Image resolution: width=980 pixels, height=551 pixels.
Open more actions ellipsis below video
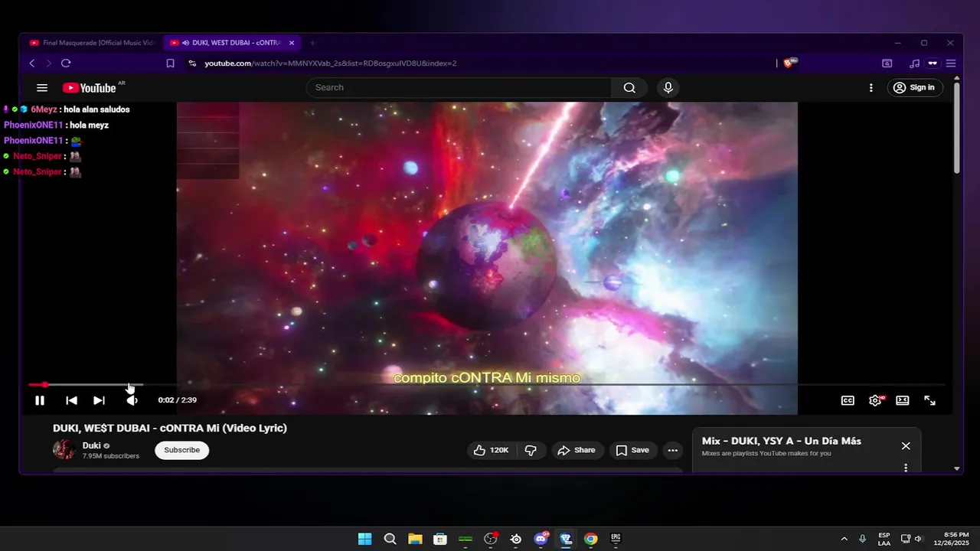click(673, 450)
